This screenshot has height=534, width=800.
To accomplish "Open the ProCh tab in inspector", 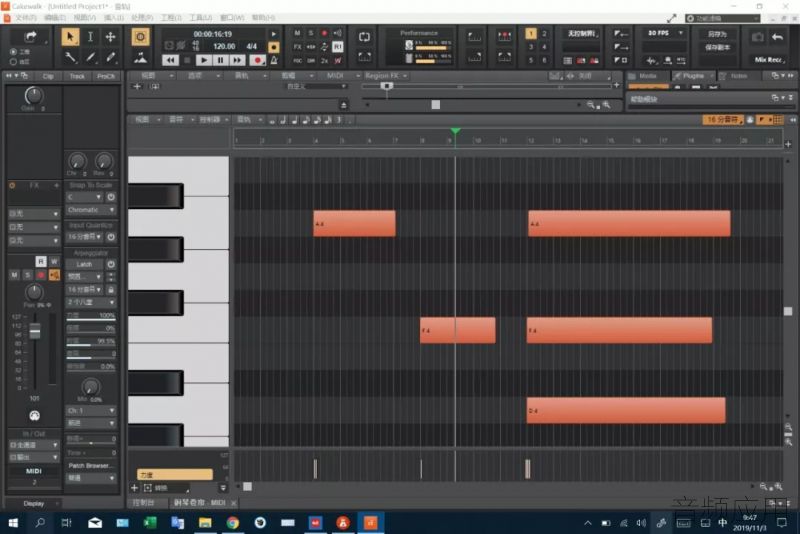I will pos(106,76).
